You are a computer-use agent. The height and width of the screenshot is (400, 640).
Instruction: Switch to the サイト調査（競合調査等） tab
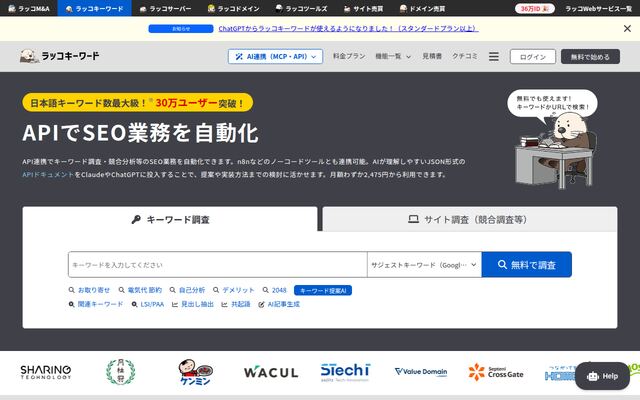click(470, 220)
